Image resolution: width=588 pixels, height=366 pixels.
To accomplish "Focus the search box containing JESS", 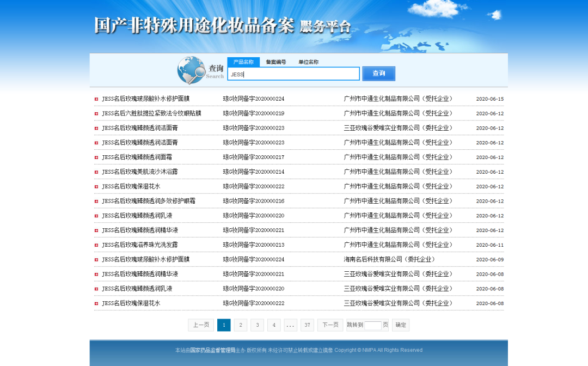I will (293, 74).
